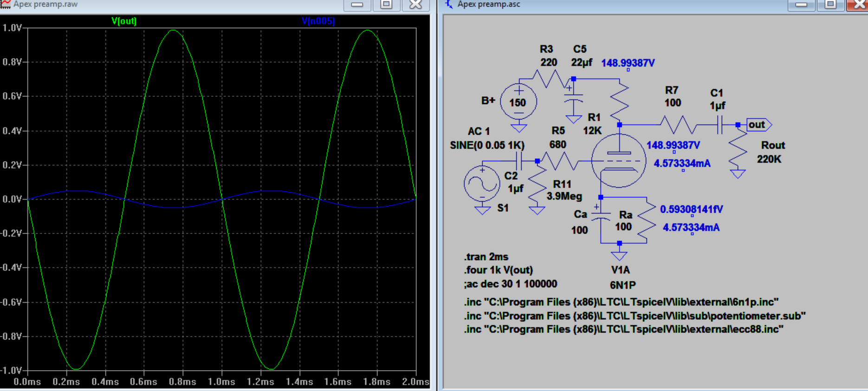Screen dimensions: 868x391
Task: Click the waveform icon in plot title bar
Action: point(5,4)
